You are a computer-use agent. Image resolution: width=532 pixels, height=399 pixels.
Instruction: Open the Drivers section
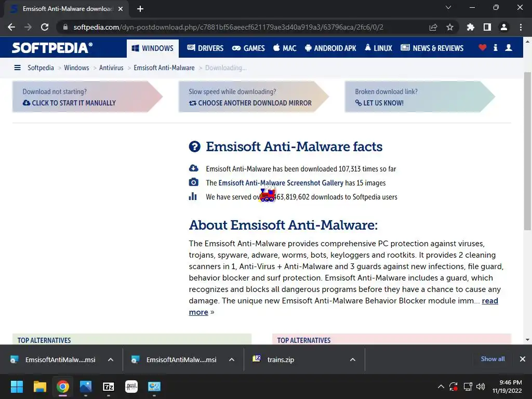pos(205,48)
